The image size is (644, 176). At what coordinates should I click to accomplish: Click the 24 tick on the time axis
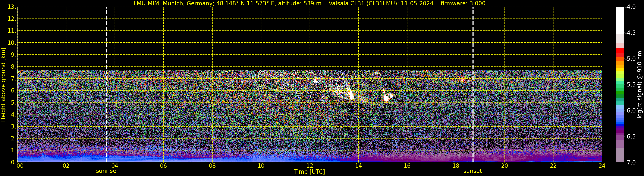click(602, 166)
